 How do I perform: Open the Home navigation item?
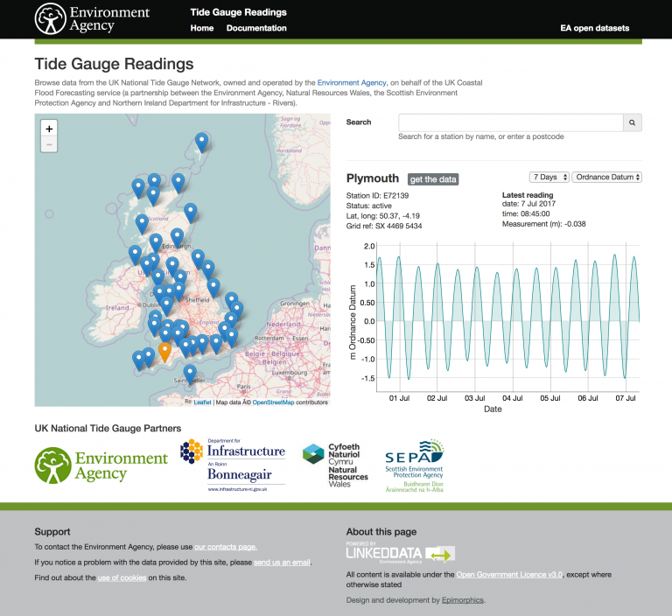pyautogui.click(x=202, y=28)
